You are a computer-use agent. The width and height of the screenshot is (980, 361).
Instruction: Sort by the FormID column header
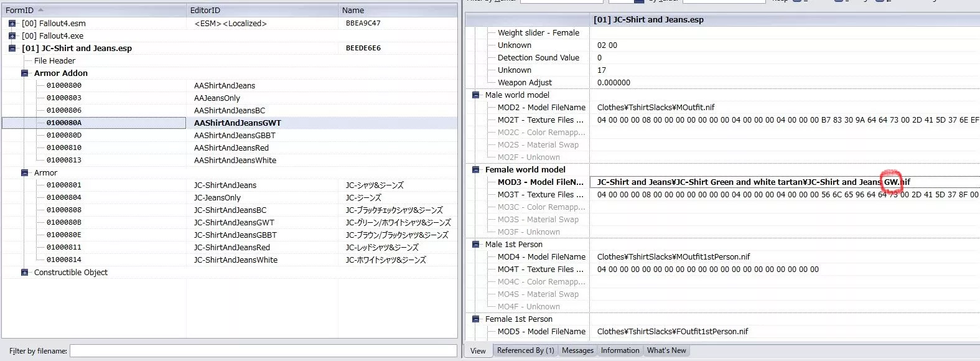[94, 10]
